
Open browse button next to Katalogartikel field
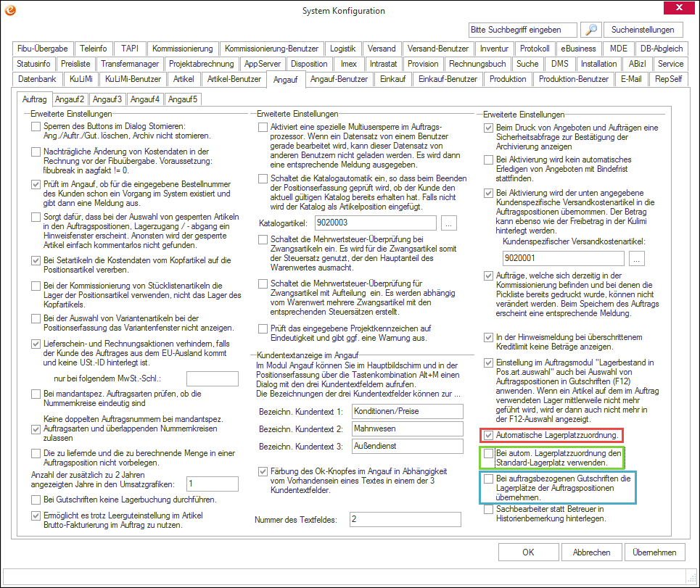tap(449, 223)
